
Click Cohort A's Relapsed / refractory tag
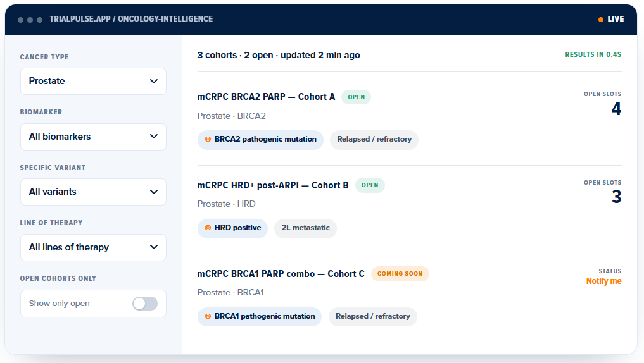(x=374, y=140)
